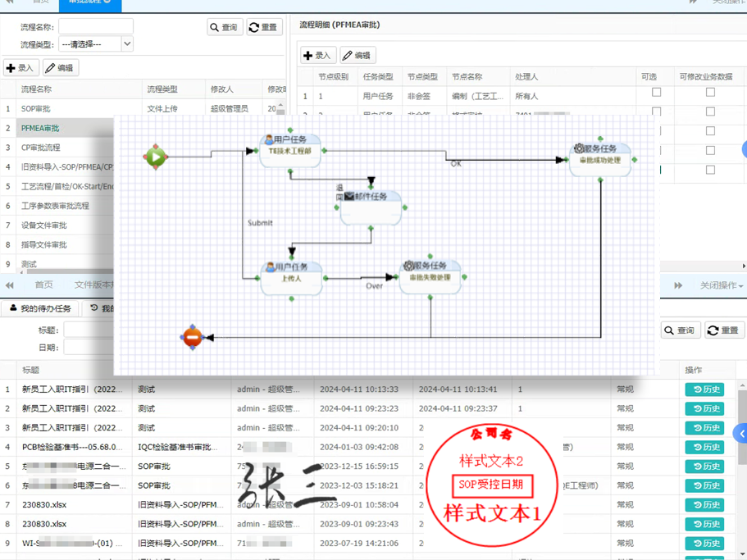
Task: Select 设备文件审批 row
Action: pyautogui.click(x=57, y=225)
